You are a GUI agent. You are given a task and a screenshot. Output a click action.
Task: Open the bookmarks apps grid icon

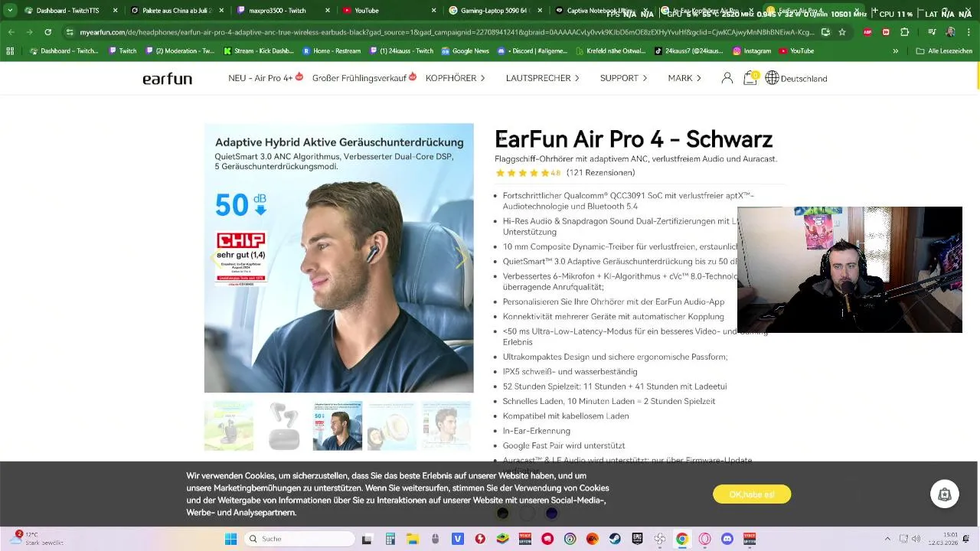click(10, 51)
